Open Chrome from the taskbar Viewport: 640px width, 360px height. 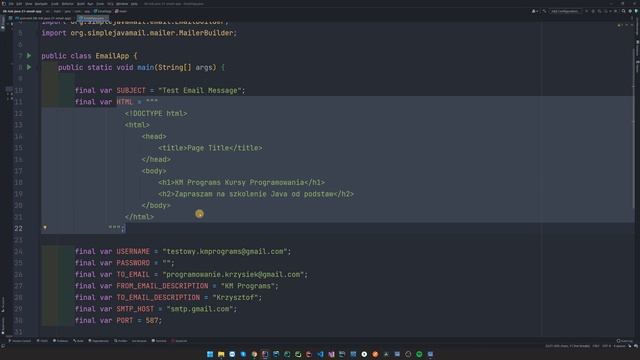254,354
